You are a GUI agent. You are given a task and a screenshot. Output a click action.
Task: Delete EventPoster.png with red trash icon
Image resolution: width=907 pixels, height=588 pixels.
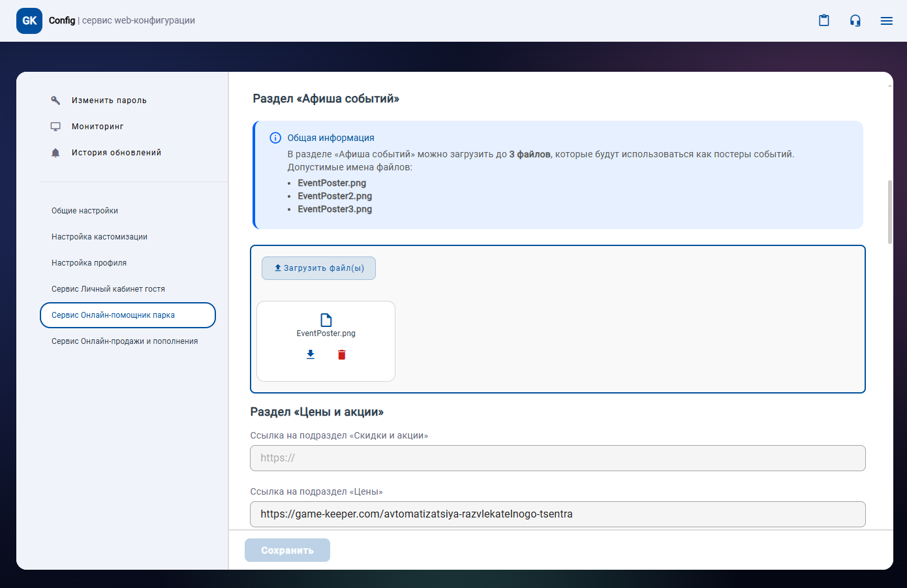[x=342, y=354]
